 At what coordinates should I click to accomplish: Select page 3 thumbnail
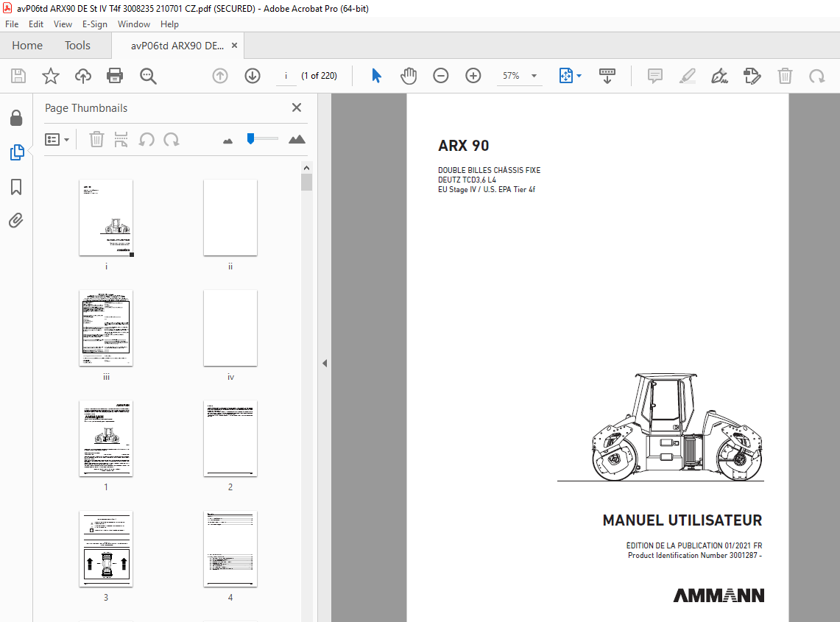tap(106, 548)
